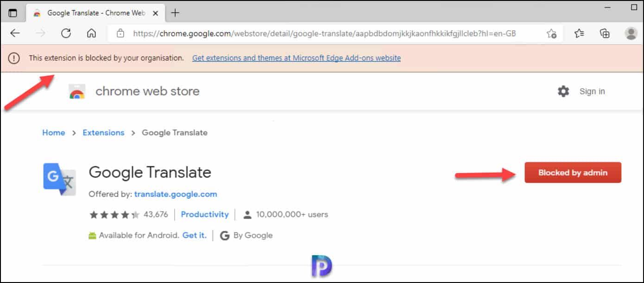Image resolution: width=644 pixels, height=283 pixels.
Task: Open the tab actions menu
Action: click(x=13, y=13)
